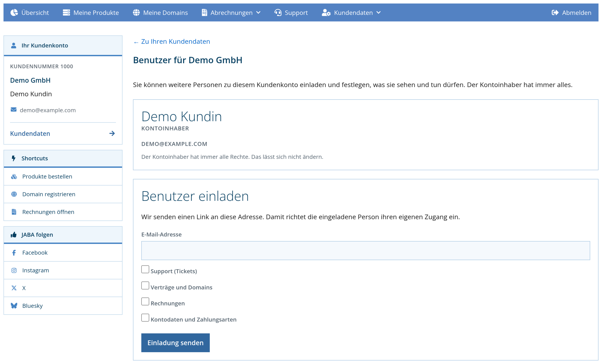Screen dimensions: 602x364
Task: Click the lightning bolt Shortcuts icon
Action: [x=14, y=158]
